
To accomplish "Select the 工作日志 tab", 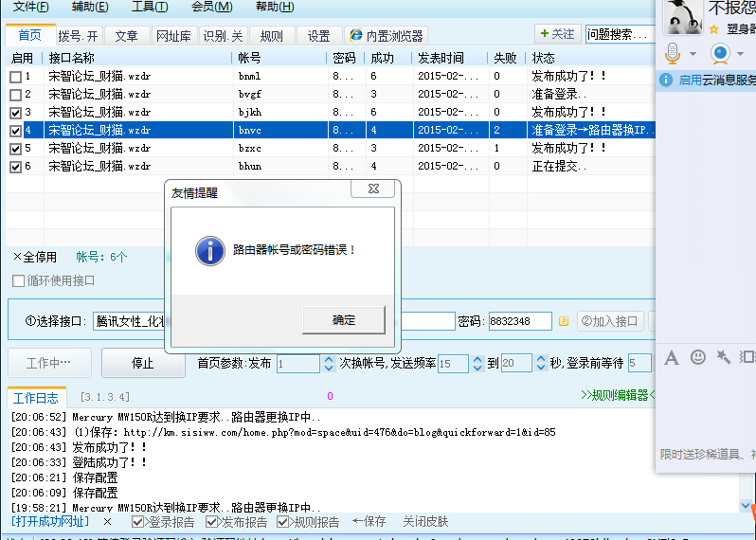I will click(36, 398).
